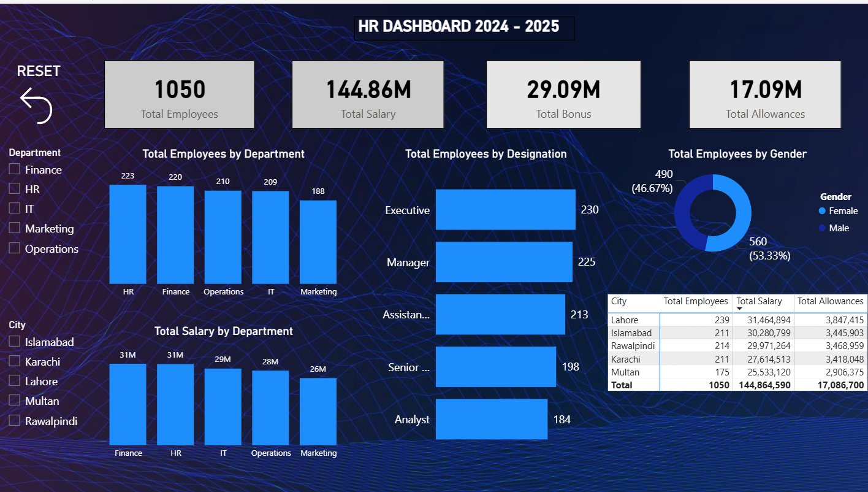
Task: Enable the Lahore city checkbox
Action: tap(14, 381)
